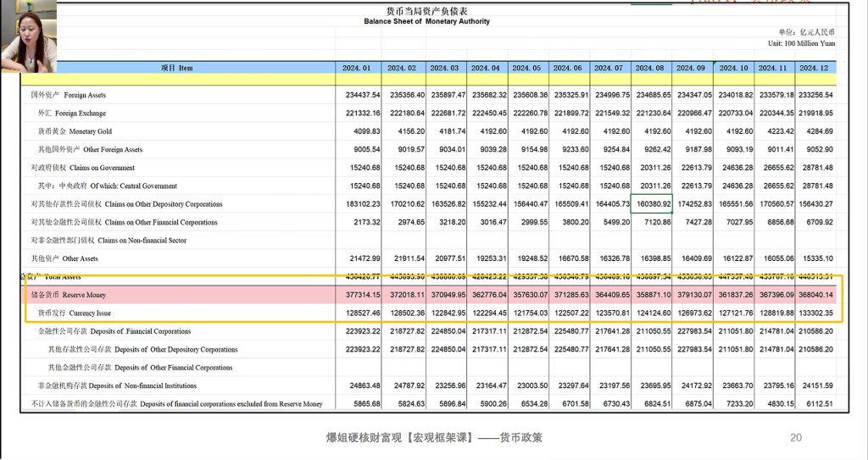Select Other Financial Corporations claims 2024.09 value 7427.28
Screen dimensions: 868x460
click(x=698, y=222)
